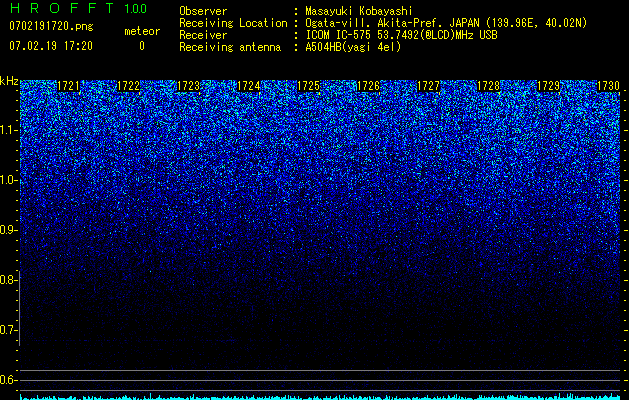Click the 1726 time marker
The width and height of the screenshot is (629, 400).
click(369, 86)
